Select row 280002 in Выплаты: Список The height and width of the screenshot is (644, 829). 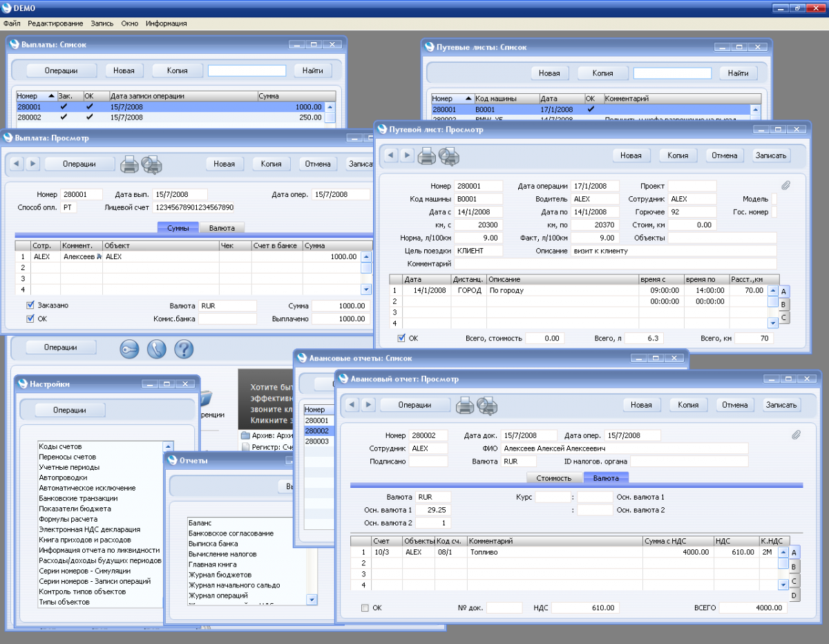pos(171,117)
